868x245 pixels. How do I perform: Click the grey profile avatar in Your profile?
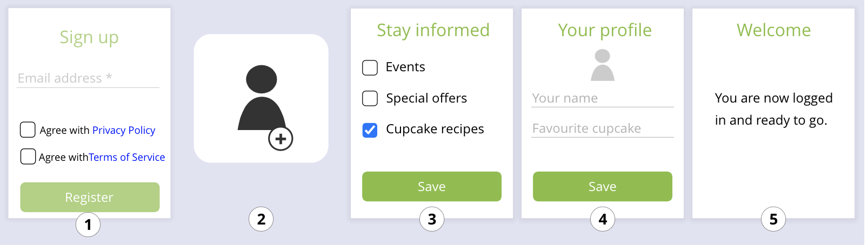click(603, 65)
